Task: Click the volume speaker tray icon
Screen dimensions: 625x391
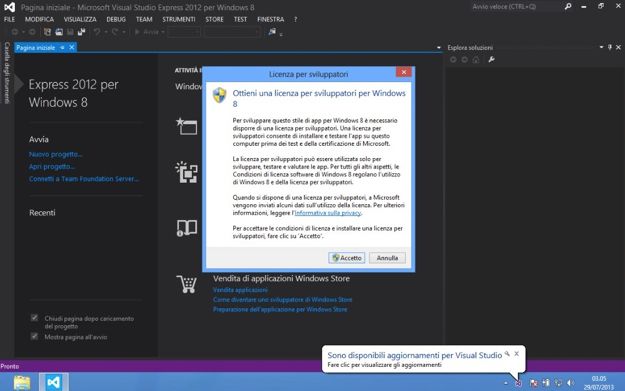Action: pos(570,383)
